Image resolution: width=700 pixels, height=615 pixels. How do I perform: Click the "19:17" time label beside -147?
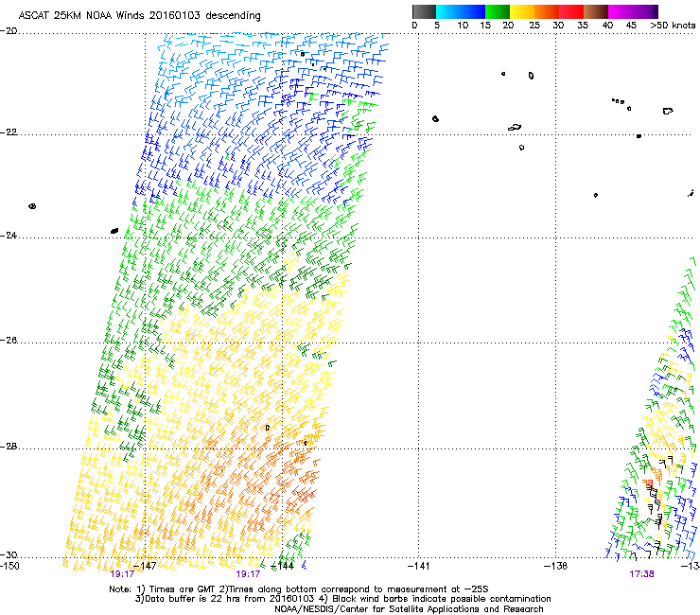tap(122, 574)
